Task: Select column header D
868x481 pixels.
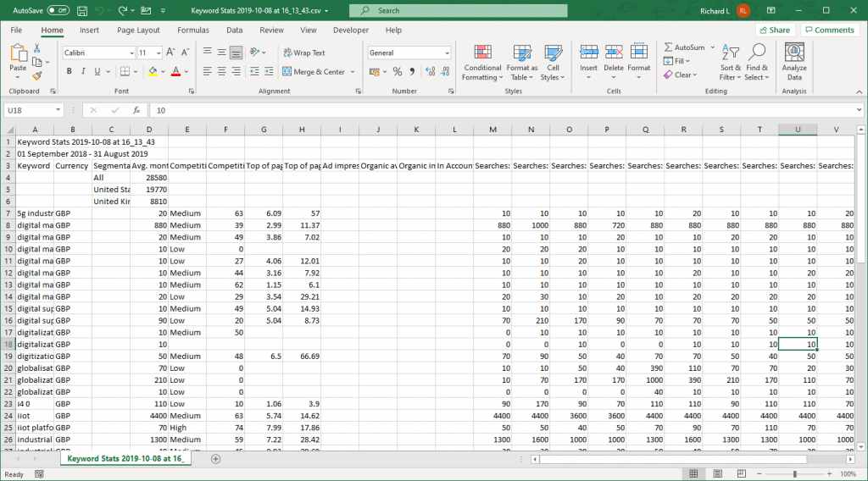Action: (149, 130)
